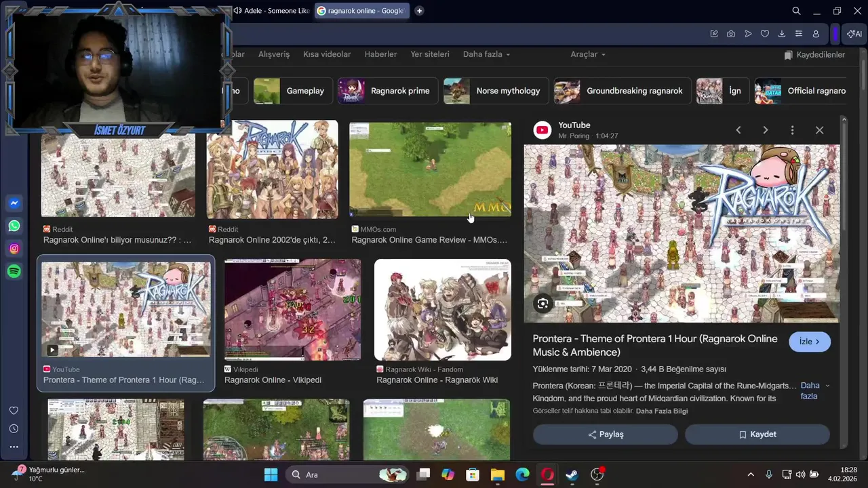868x488 pixels.
Task: Open bookmarks heart in the Opera sidebar
Action: pyautogui.click(x=14, y=411)
